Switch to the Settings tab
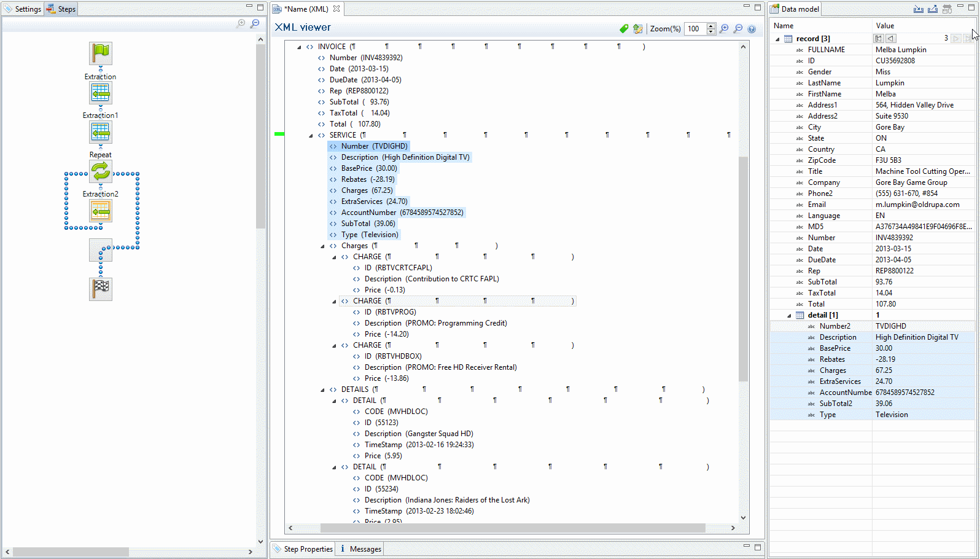980x559 pixels. coord(23,9)
